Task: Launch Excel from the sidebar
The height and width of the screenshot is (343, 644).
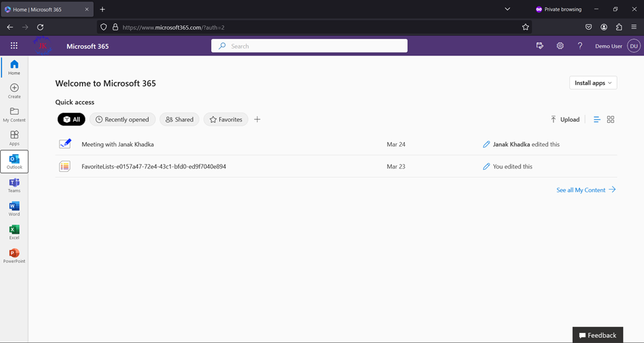Action: (x=15, y=232)
